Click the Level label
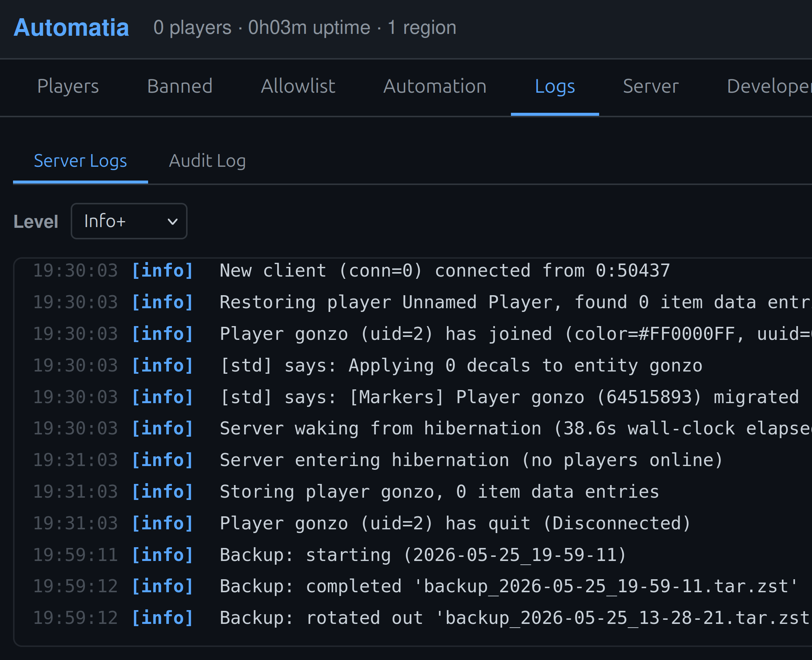 (36, 221)
